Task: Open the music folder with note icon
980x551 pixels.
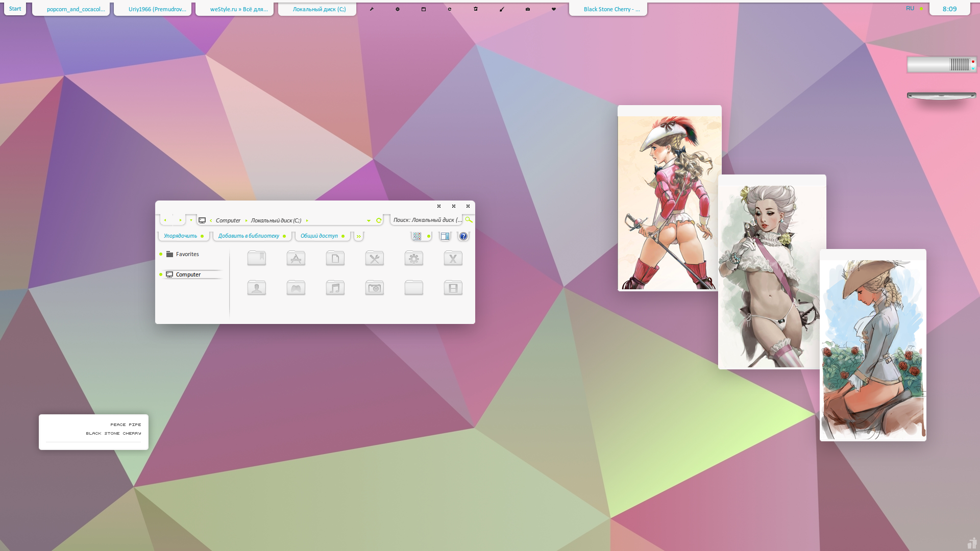Action: (335, 288)
